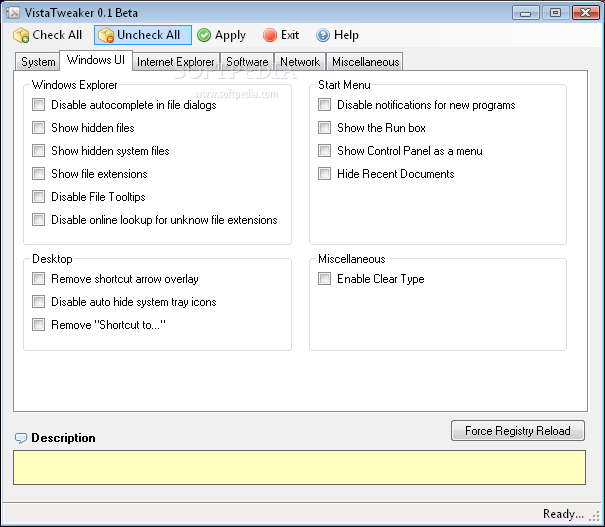Check Remove "Shortcut to..." option
Screen dimensions: 605x527
point(38,324)
